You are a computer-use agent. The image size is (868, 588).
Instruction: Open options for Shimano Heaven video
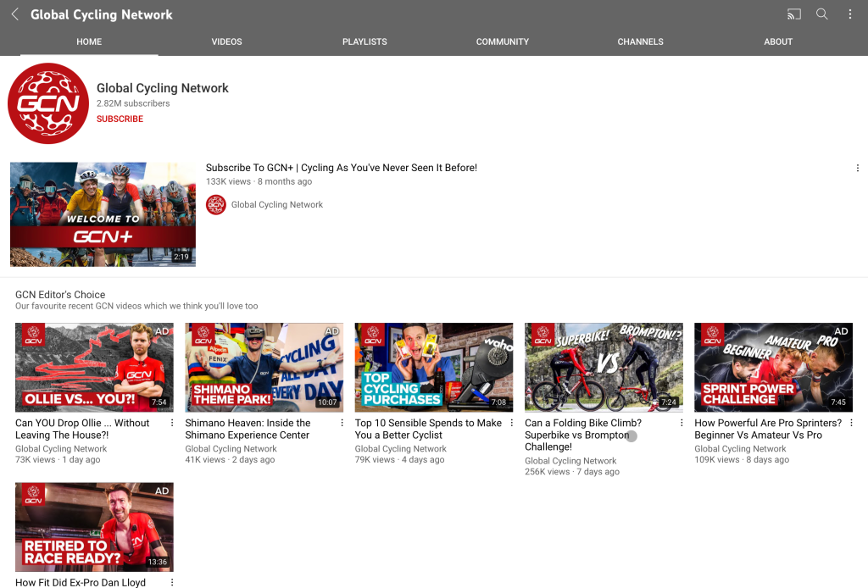[342, 423]
